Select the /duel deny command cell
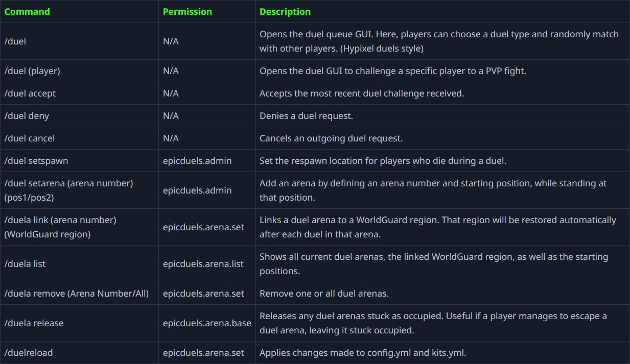 click(x=27, y=116)
